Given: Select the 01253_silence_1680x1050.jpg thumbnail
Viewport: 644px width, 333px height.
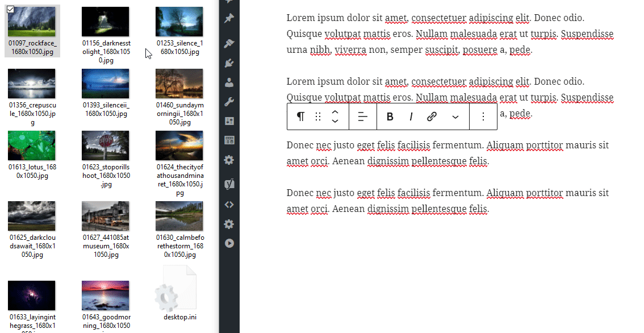Looking at the screenshot, I should tap(179, 22).
